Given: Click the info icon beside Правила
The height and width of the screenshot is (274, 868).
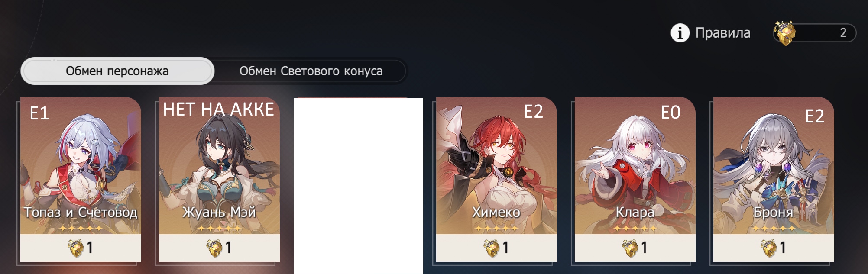Looking at the screenshot, I should [680, 33].
